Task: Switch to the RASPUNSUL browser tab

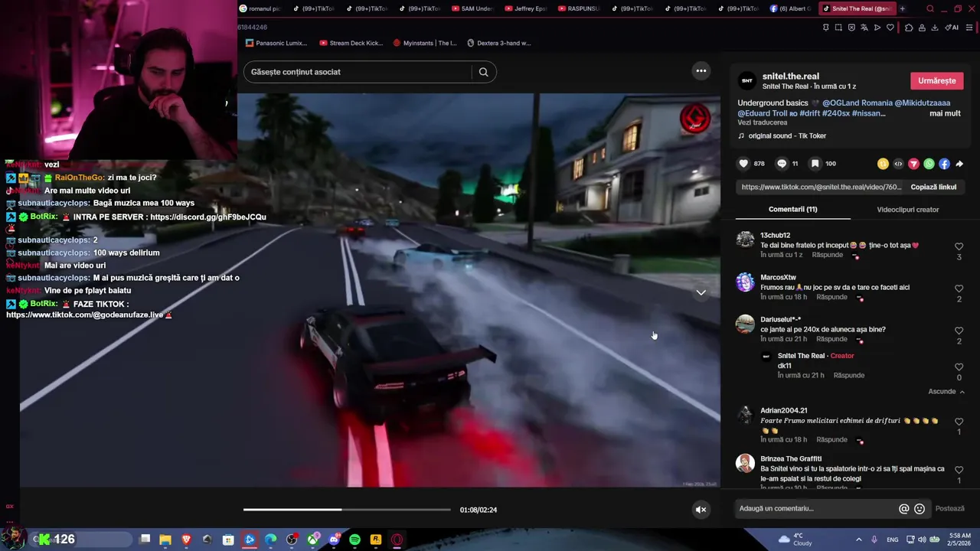Action: (579, 8)
